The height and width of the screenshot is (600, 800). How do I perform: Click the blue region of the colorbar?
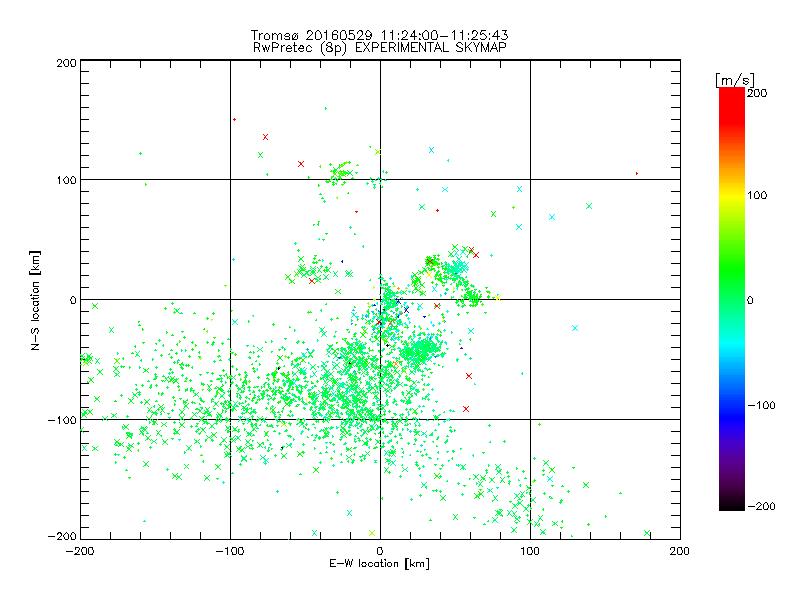tap(732, 416)
